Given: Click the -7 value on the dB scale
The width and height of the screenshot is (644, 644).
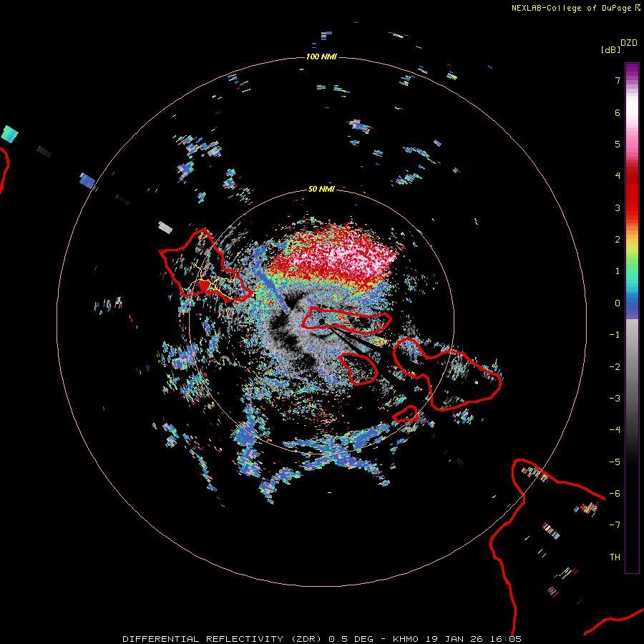Looking at the screenshot, I should (615, 525).
